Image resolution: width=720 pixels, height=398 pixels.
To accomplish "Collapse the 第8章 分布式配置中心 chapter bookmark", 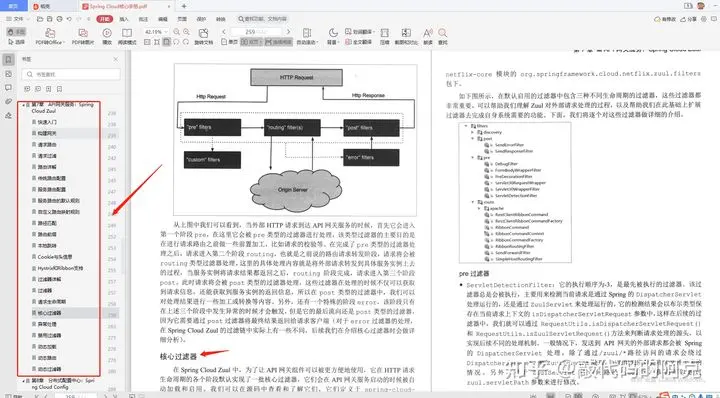I will coord(23,381).
